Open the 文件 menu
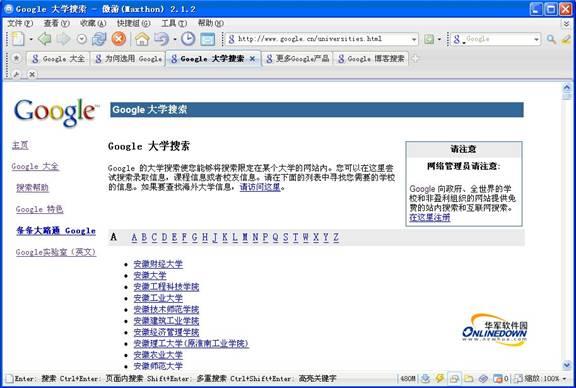The height and width of the screenshot is (388, 576). tap(20, 23)
